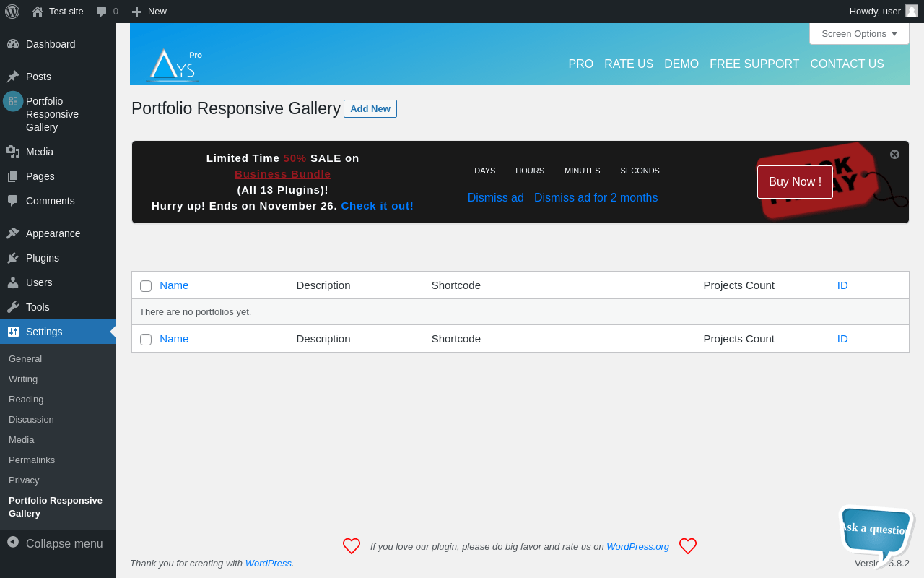The image size is (924, 578).
Task: Open the comments bubble in admin bar
Action: [101, 12]
